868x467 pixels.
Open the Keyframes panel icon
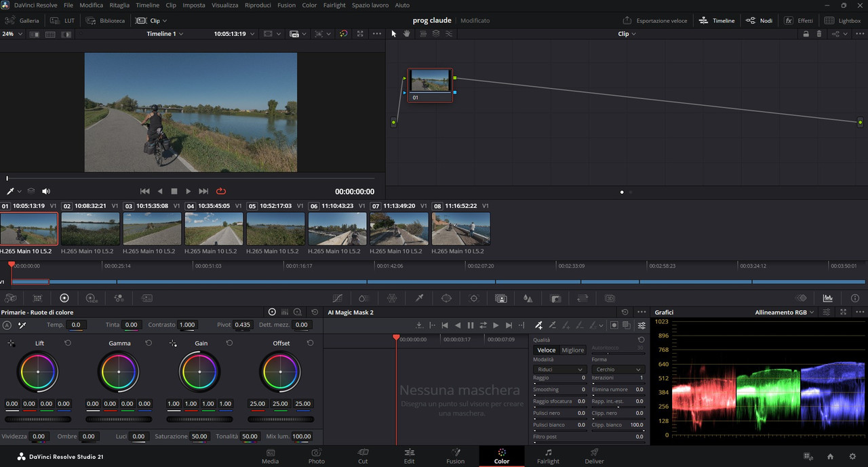[x=801, y=298]
